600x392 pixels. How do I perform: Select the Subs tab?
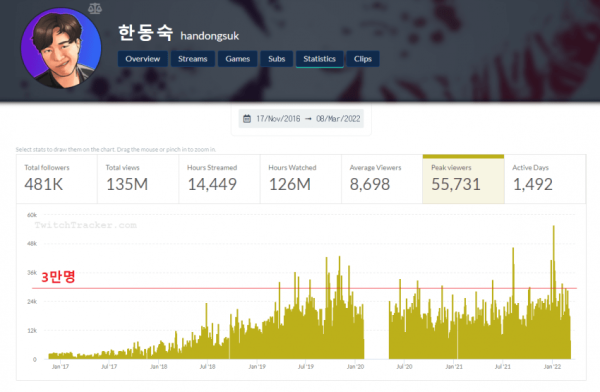pyautogui.click(x=276, y=59)
